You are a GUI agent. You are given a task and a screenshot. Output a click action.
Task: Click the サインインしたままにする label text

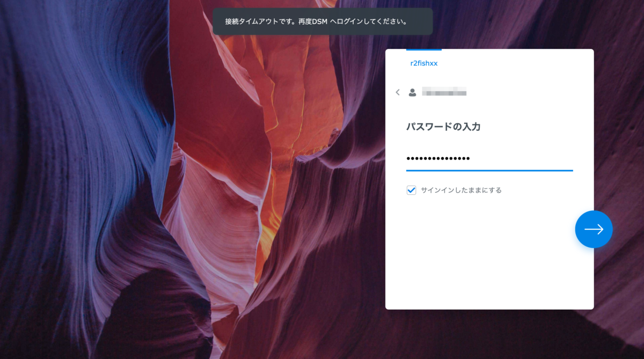click(x=461, y=190)
